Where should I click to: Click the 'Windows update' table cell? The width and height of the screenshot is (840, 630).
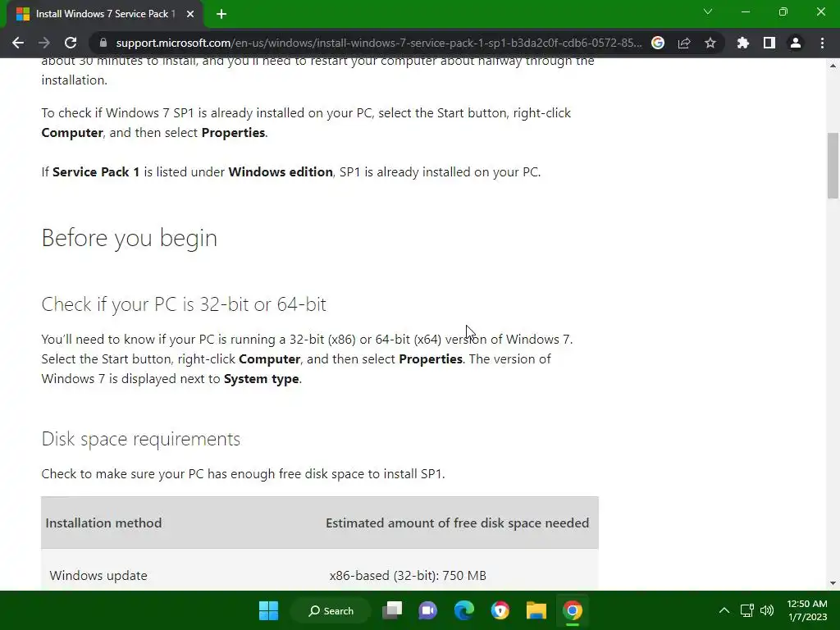pos(98,575)
